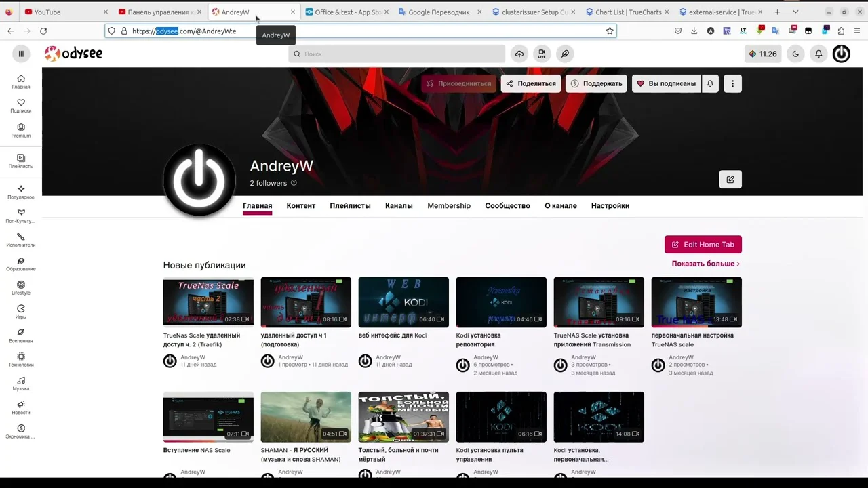The image size is (868, 488).
Task: Collapse the sidebar with hamburger menu
Action: pyautogui.click(x=21, y=54)
